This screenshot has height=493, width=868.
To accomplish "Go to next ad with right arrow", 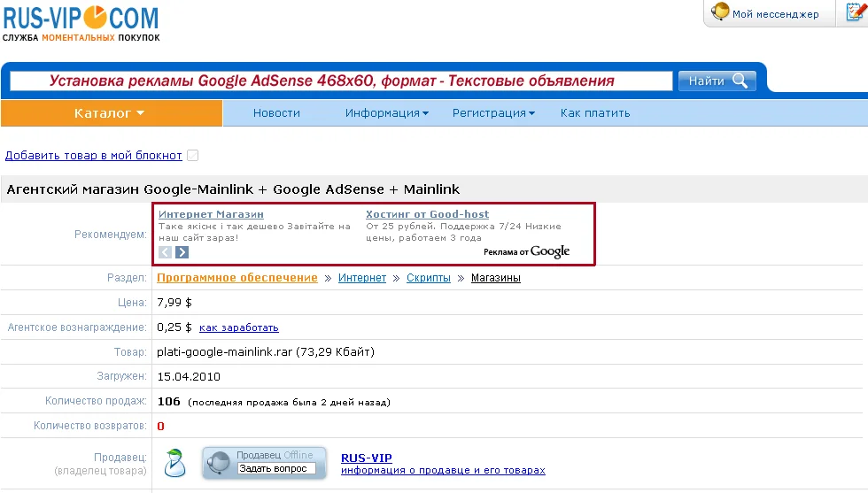I will pos(182,252).
